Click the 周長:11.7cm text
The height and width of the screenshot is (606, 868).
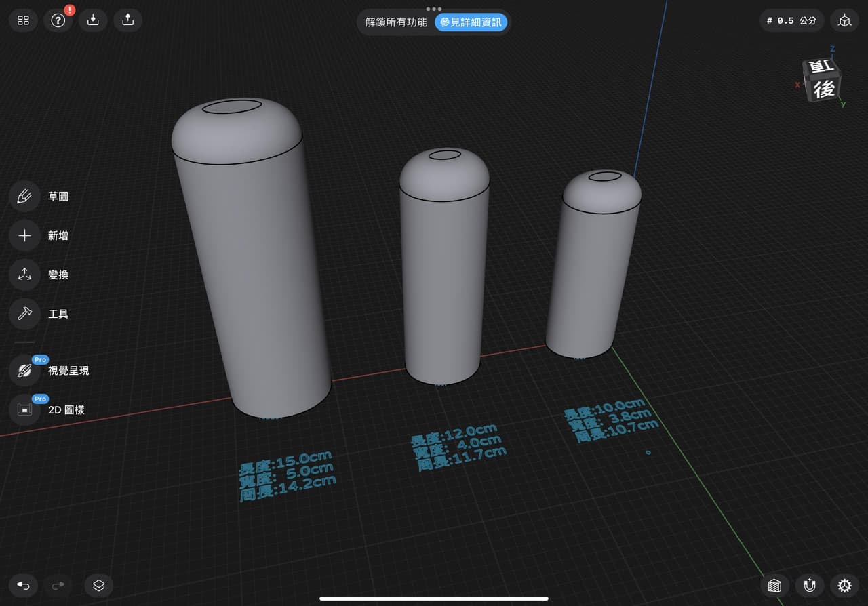(x=461, y=459)
